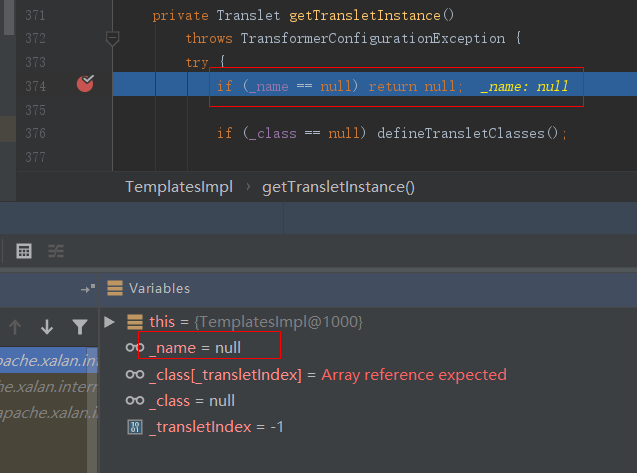This screenshot has width=637, height=473.
Task: Select the _class = null variable
Action: coord(191,401)
